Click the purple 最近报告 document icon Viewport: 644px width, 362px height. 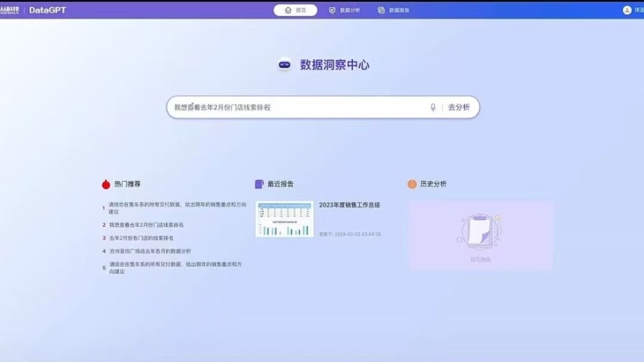pos(259,185)
